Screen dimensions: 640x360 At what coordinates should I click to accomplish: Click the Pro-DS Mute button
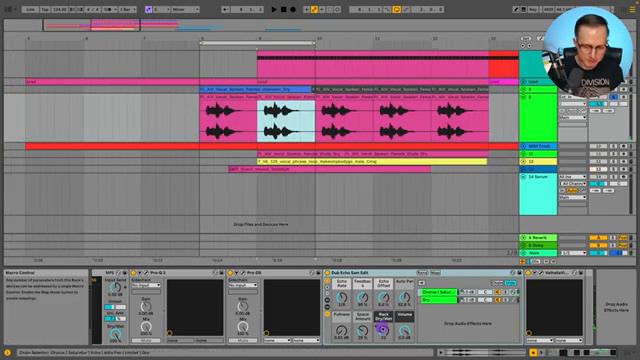(x=243, y=340)
